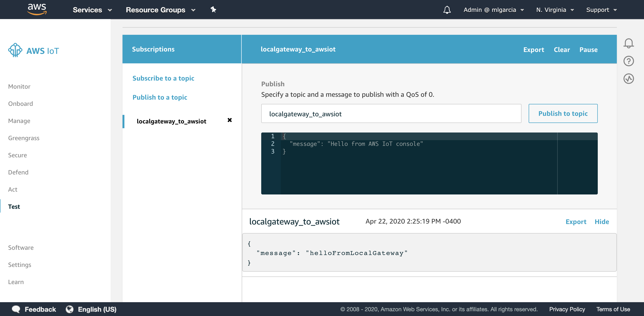Open the Secure section in the sidebar
Screen dimensions: 644x316
click(17, 155)
